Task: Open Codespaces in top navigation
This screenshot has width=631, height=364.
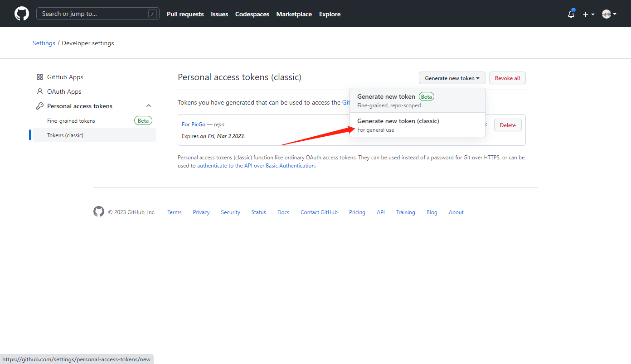Action: point(252,14)
